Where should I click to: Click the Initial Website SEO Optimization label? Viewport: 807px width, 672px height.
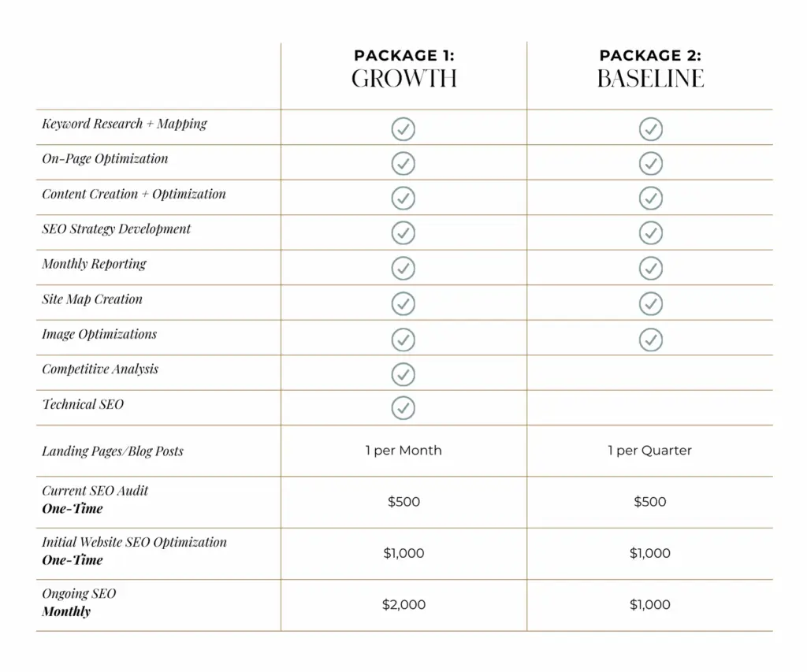point(134,543)
